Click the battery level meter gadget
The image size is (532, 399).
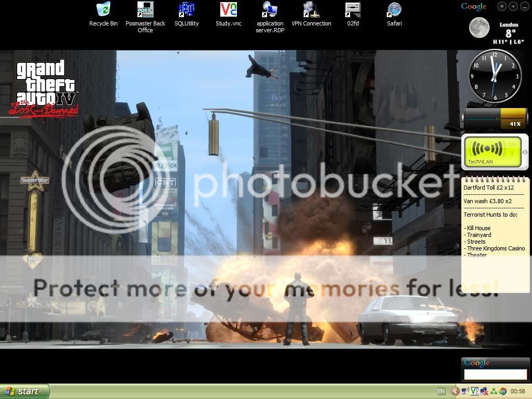(x=494, y=118)
